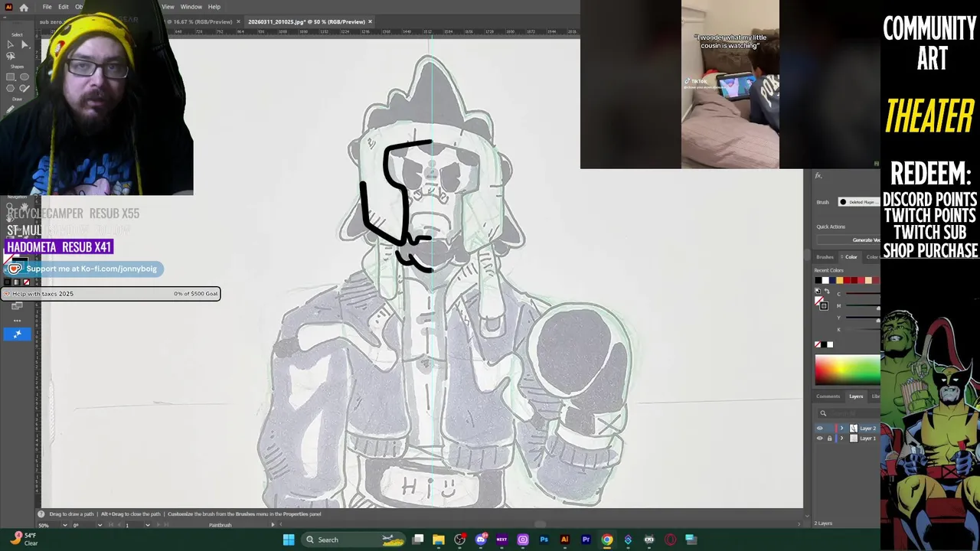Open Discord from taskbar
980x551 pixels.
click(481, 540)
